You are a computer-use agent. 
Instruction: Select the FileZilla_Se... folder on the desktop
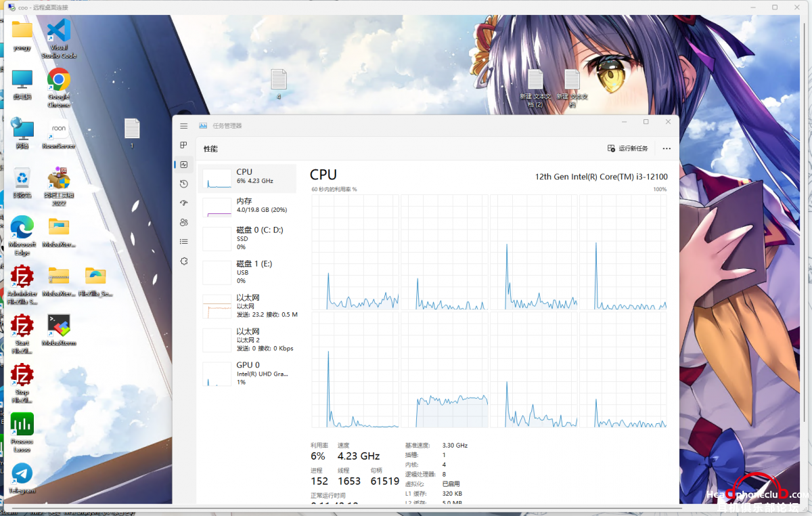(x=95, y=282)
